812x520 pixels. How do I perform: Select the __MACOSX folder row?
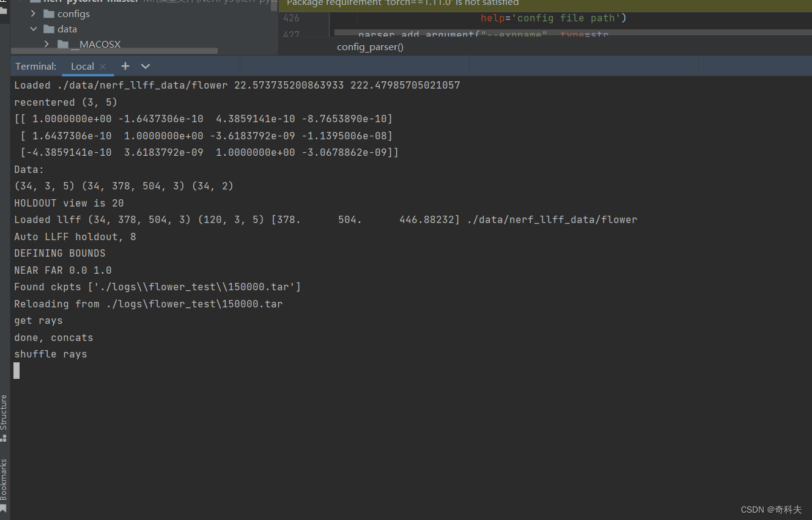(x=144, y=44)
